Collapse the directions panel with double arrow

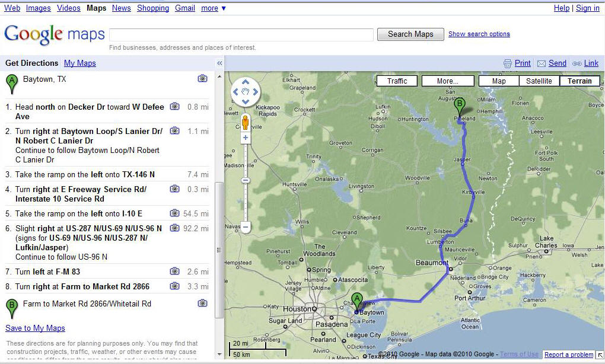pyautogui.click(x=219, y=63)
